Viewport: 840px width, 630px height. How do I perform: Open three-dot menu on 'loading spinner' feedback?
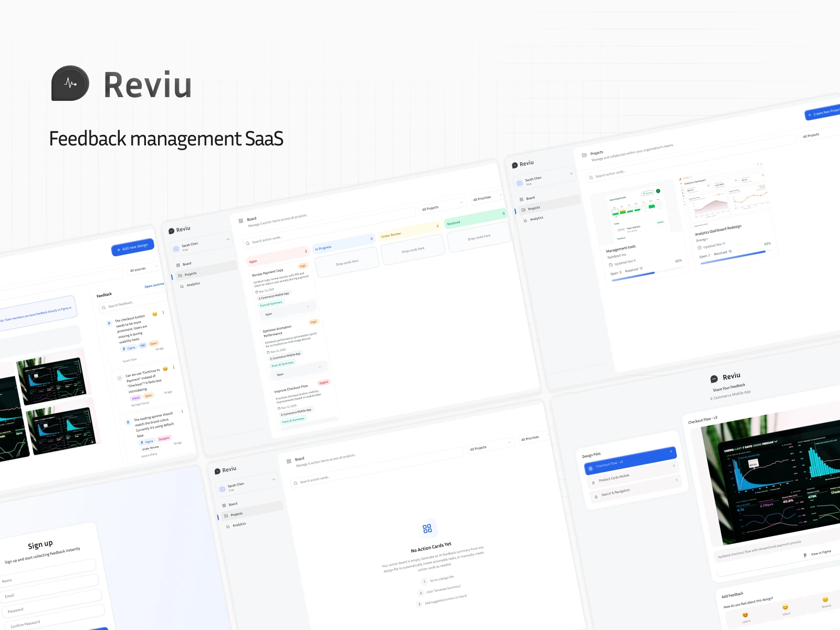point(182,412)
